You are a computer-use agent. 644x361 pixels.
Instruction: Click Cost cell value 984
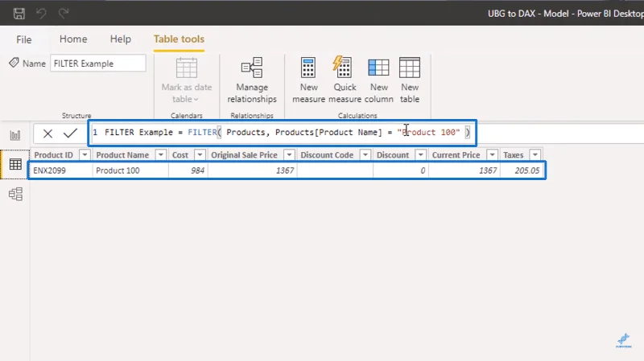pos(197,170)
